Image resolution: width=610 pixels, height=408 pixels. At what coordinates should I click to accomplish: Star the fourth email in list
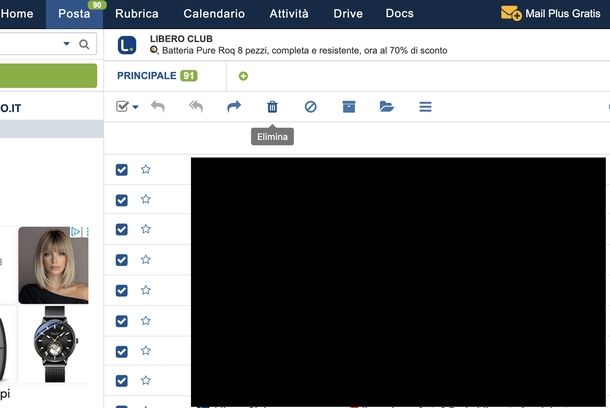pos(145,259)
